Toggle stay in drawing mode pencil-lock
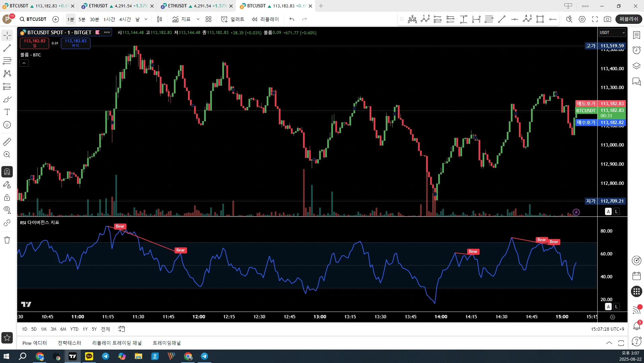 [7, 185]
